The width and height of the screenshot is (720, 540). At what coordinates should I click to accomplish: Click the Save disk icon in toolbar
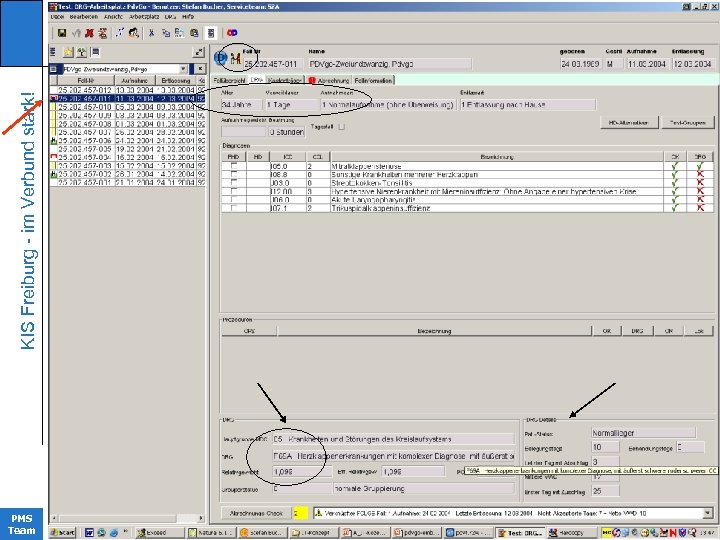click(62, 33)
